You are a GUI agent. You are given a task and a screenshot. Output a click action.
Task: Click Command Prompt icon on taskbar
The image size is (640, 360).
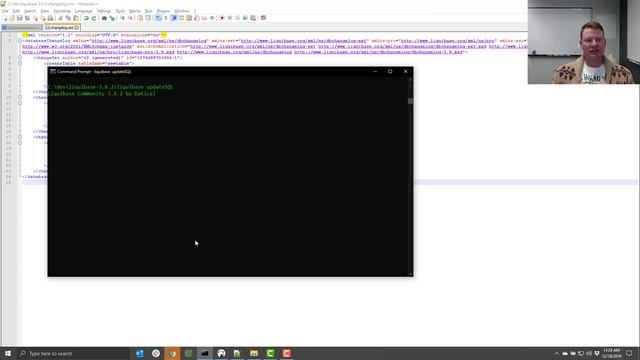[205, 353]
